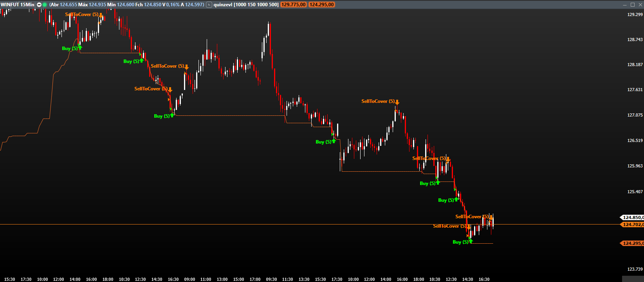Click the lowest Buy (5) arrow near 124.295
The width and height of the screenshot is (644, 282).
[470, 241]
